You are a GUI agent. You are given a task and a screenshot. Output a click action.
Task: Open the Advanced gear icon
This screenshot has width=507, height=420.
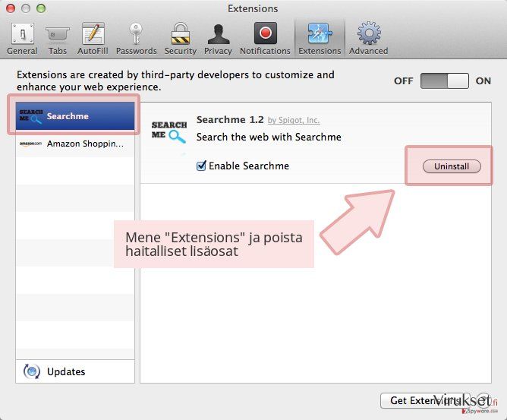[369, 33]
